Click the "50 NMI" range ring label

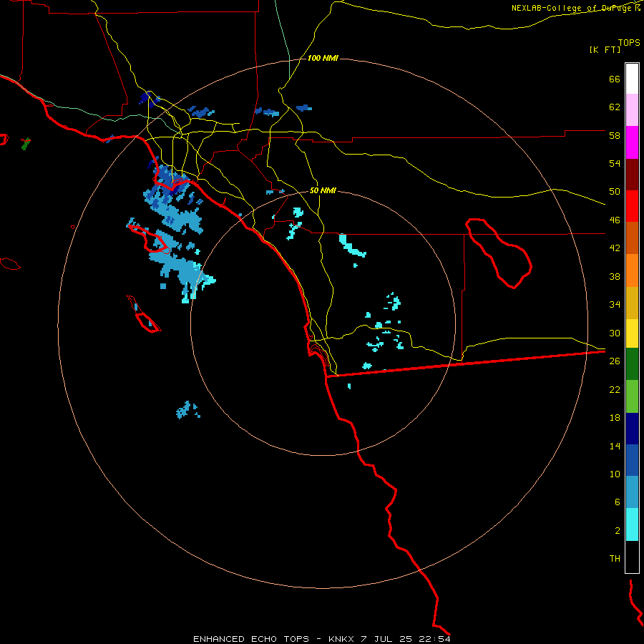(323, 190)
